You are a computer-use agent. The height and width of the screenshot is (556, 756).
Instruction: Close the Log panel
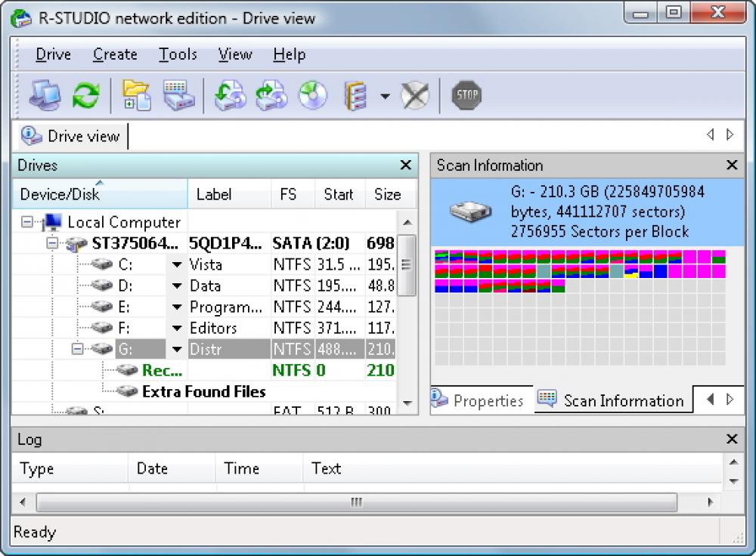(732, 439)
